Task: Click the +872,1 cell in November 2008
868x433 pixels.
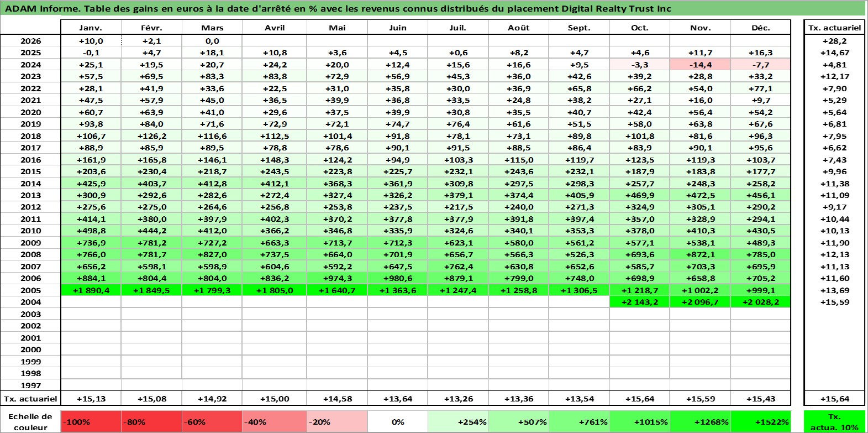Action: point(700,254)
